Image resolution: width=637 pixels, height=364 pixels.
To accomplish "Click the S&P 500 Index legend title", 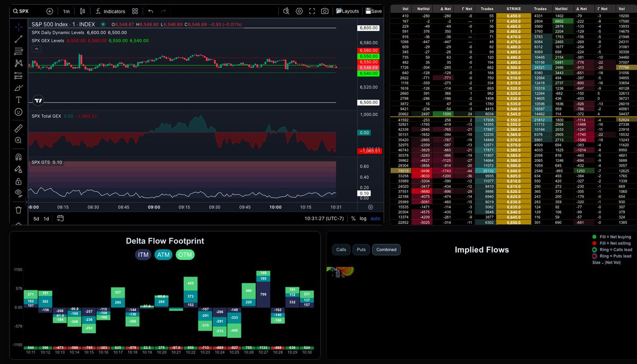I will point(64,24).
